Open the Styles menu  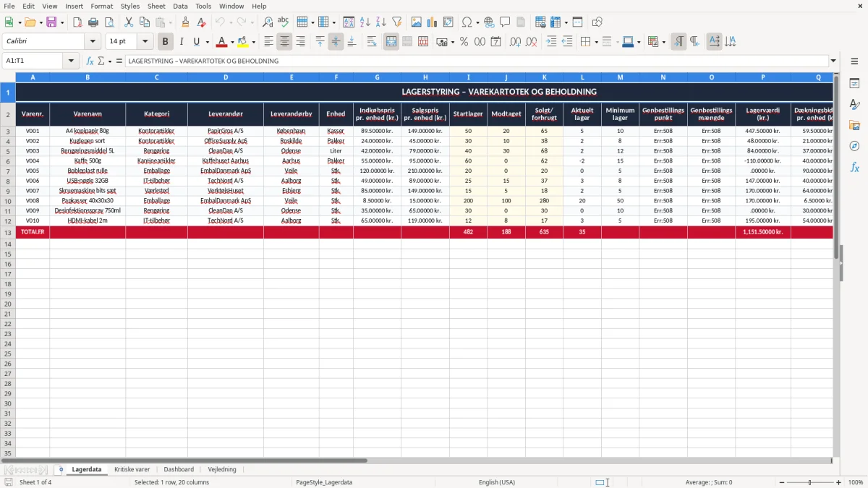[130, 6]
